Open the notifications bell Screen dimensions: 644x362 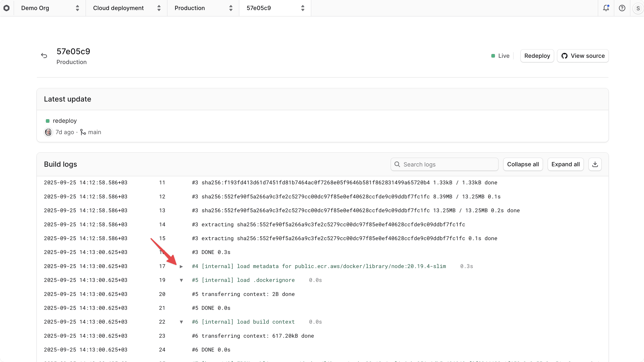point(606,8)
